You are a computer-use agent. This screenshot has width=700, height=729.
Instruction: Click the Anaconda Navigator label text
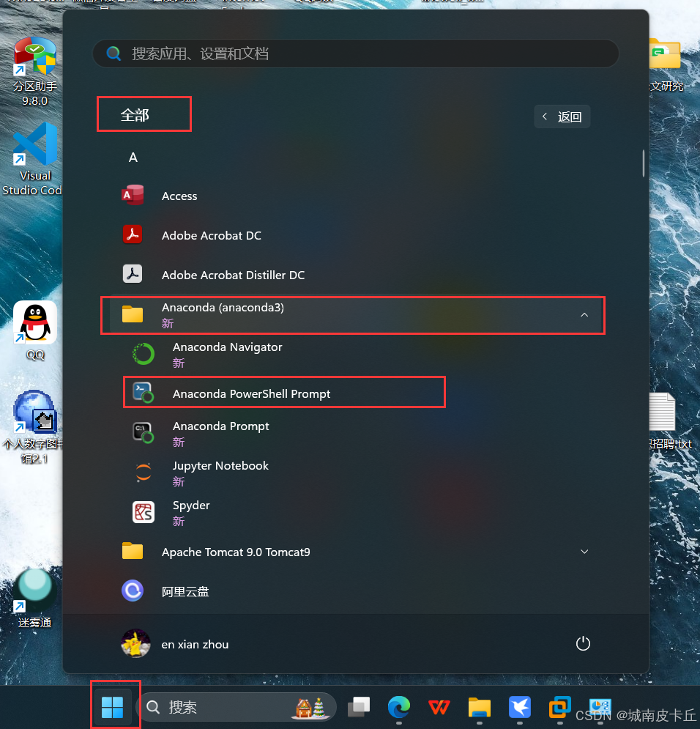click(x=228, y=347)
